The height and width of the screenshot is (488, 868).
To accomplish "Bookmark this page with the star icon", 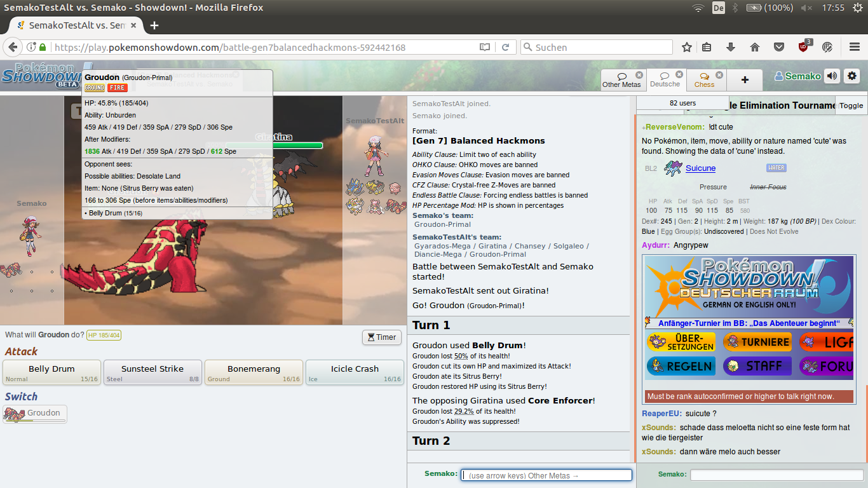I will pos(687,47).
